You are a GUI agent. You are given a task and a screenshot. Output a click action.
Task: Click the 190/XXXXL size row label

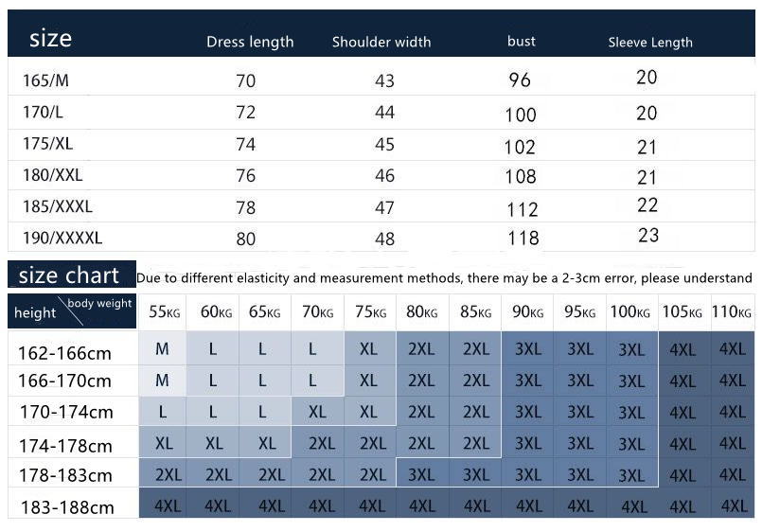[62, 237]
